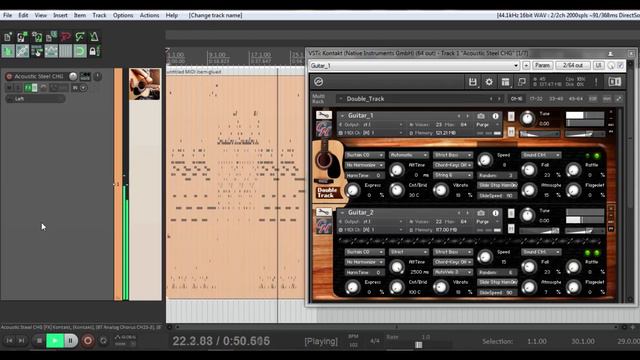This screenshot has width=640, height=360.
Task: Click Guitar_1 wrench edit icon
Action: 324,115
